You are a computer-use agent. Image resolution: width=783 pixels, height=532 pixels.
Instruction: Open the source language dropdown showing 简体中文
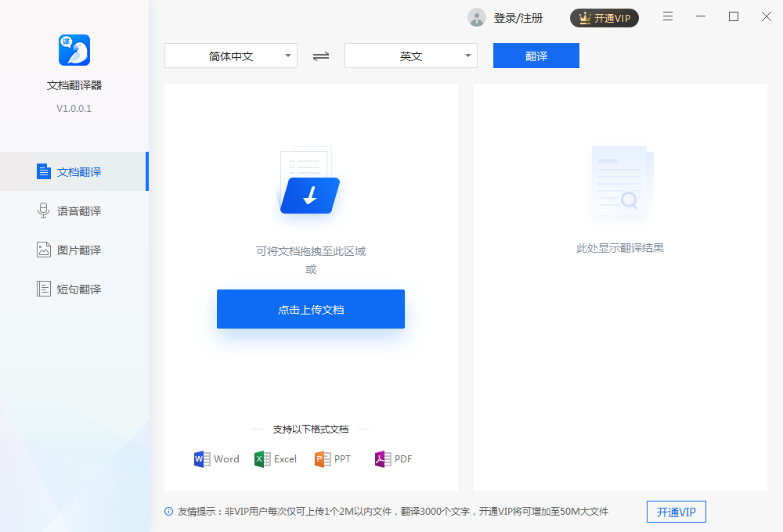pyautogui.click(x=230, y=56)
